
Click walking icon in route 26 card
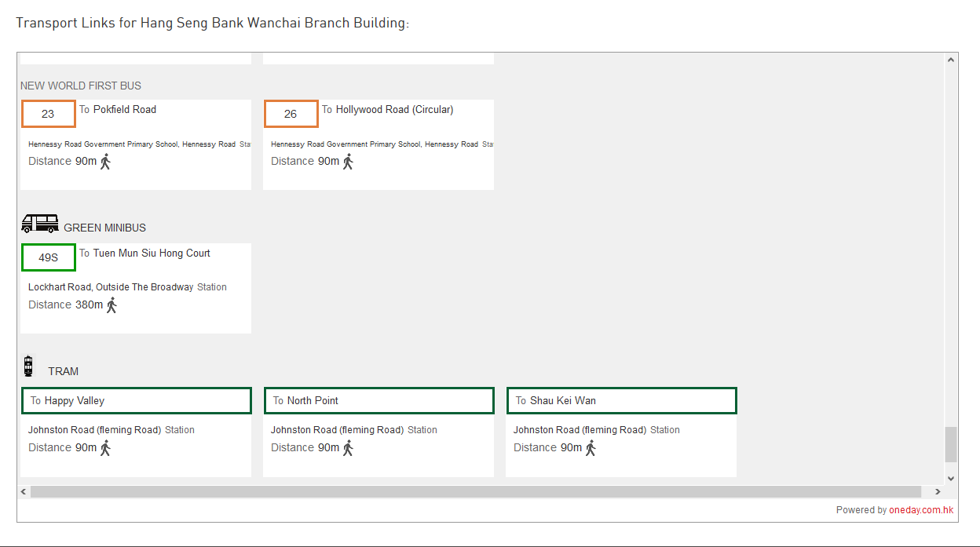click(349, 162)
